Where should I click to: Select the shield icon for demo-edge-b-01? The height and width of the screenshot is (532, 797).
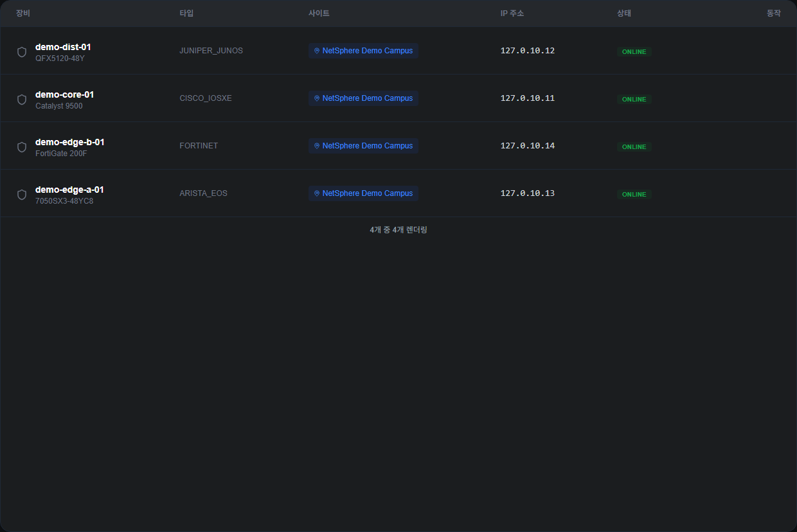coord(22,147)
